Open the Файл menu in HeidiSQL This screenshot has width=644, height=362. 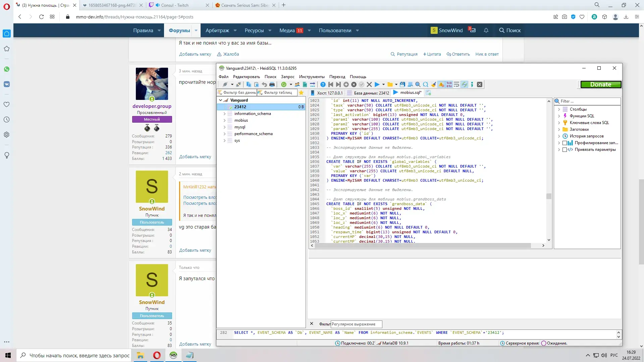tap(223, 77)
